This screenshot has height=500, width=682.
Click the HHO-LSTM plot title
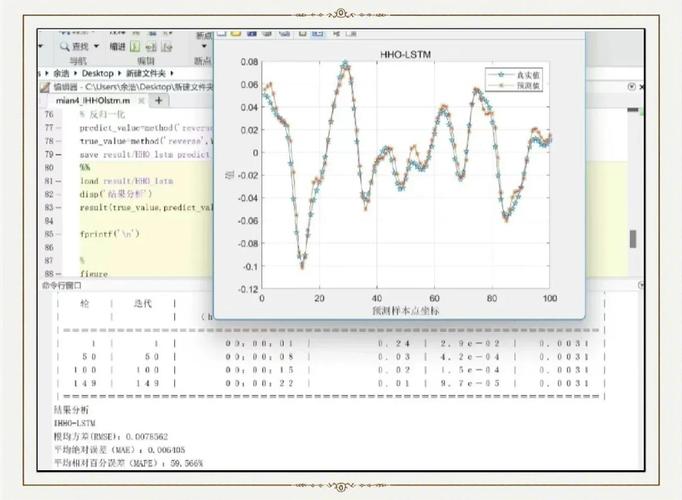pyautogui.click(x=405, y=55)
